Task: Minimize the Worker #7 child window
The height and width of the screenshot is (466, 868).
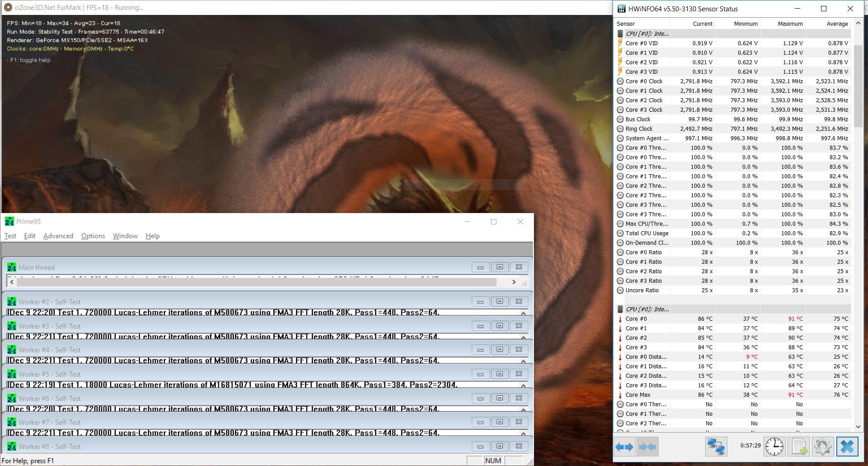Action: tap(480, 422)
